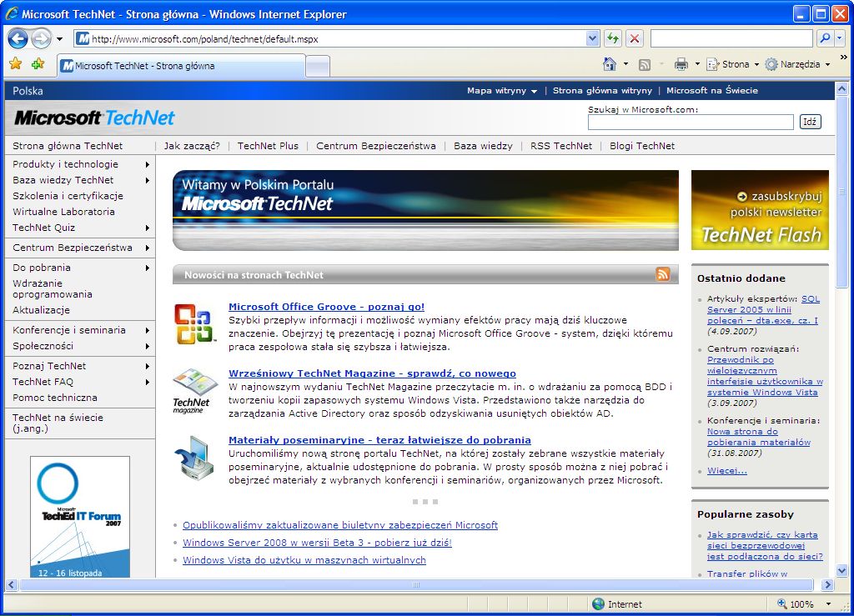Click the Szukaj w Microsoft.com search field
The width and height of the screenshot is (854, 616).
[x=691, y=122]
